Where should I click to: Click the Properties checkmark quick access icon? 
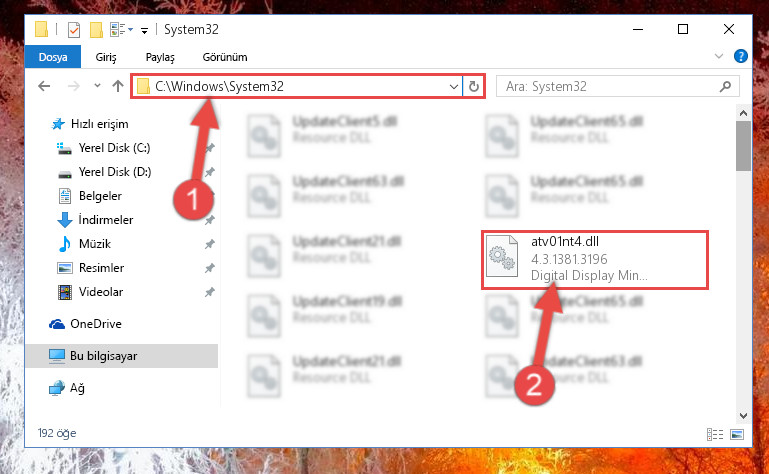(x=74, y=30)
